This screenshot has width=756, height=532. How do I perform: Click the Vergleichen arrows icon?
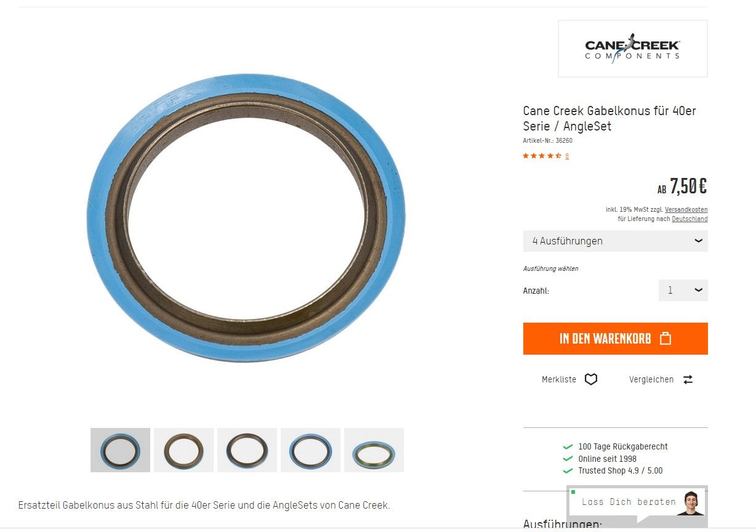(x=688, y=379)
